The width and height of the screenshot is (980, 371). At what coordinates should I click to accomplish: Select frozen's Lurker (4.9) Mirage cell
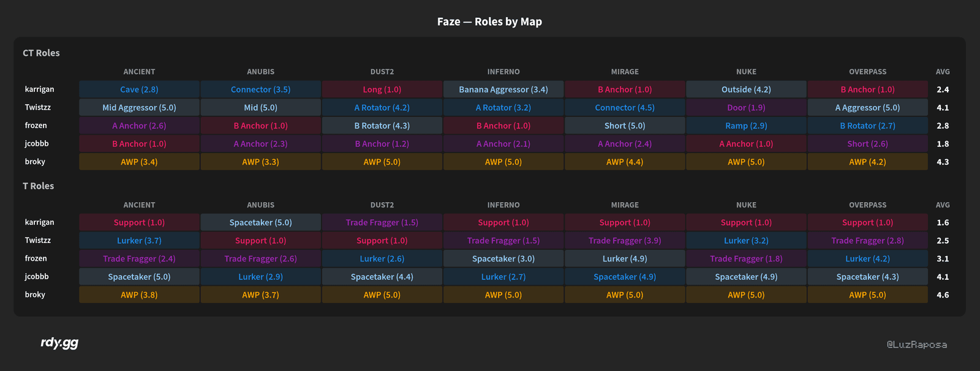tap(625, 259)
